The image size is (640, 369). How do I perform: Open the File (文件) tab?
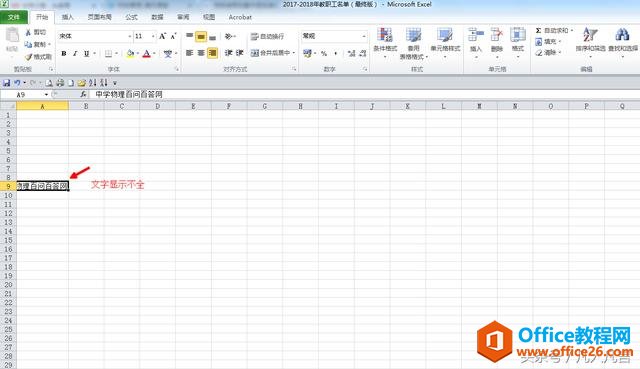click(14, 17)
